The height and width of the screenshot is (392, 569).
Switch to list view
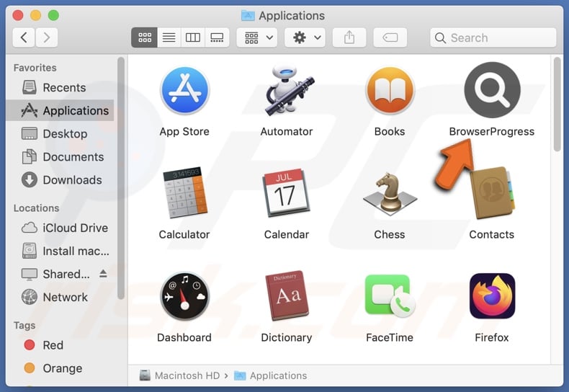click(x=169, y=37)
